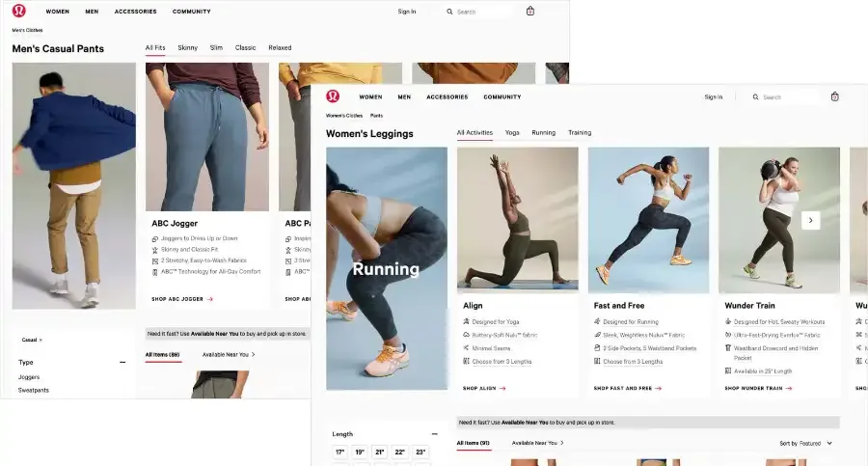Screen dimensions: 868x466
Task: Open shopping bag icon on Women's Leggings page
Action: click(835, 97)
